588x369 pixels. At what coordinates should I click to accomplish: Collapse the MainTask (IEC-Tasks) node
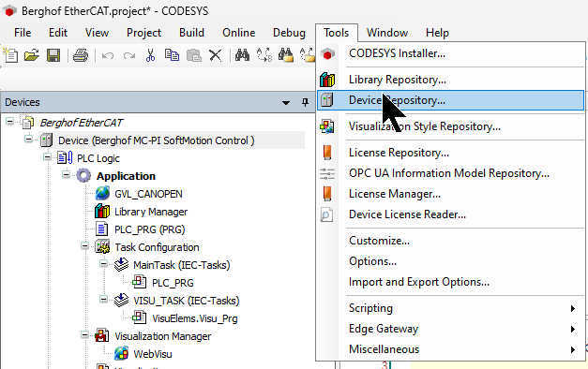104,264
